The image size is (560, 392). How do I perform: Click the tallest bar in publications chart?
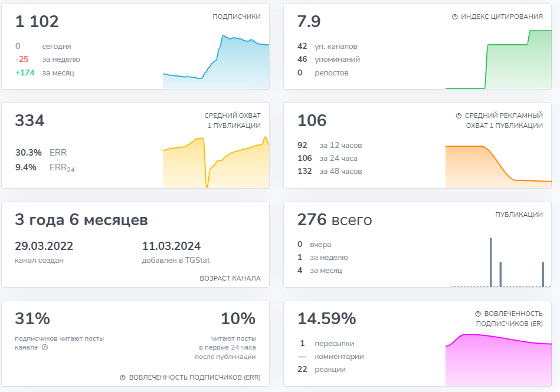[x=490, y=262]
